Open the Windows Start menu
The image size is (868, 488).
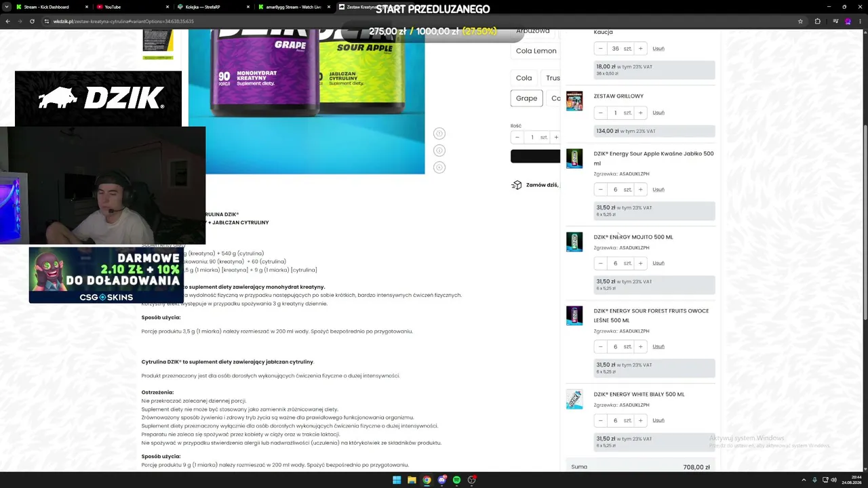[397, 480]
